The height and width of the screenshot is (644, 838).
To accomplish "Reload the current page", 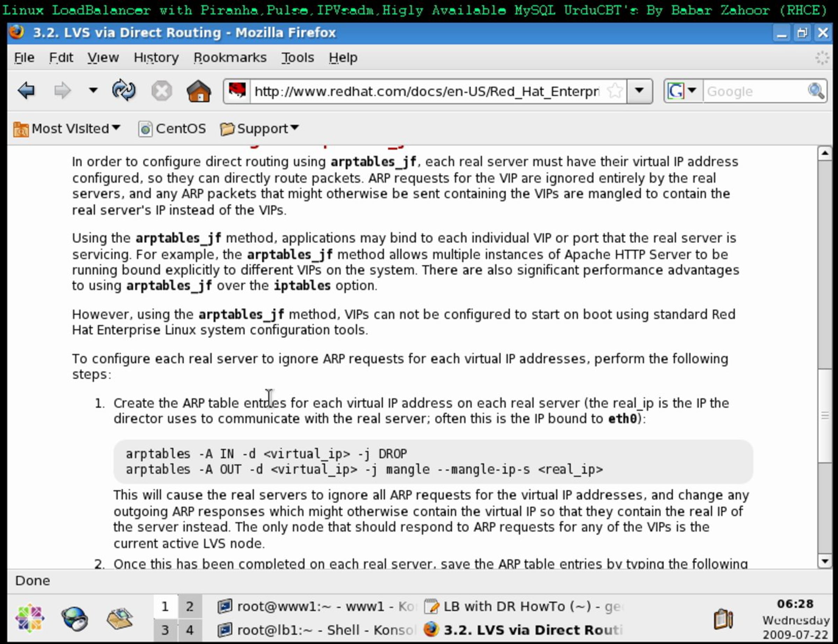I will pyautogui.click(x=124, y=90).
